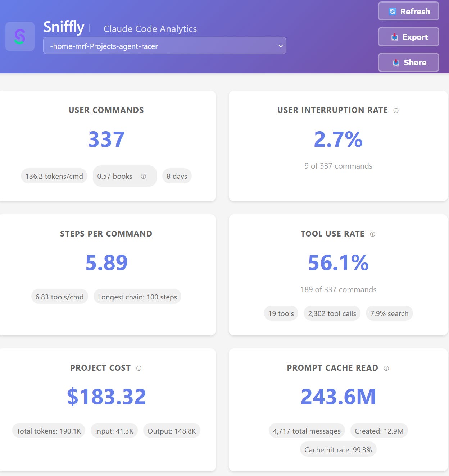Click the Sniffly logo icon

coord(20,36)
